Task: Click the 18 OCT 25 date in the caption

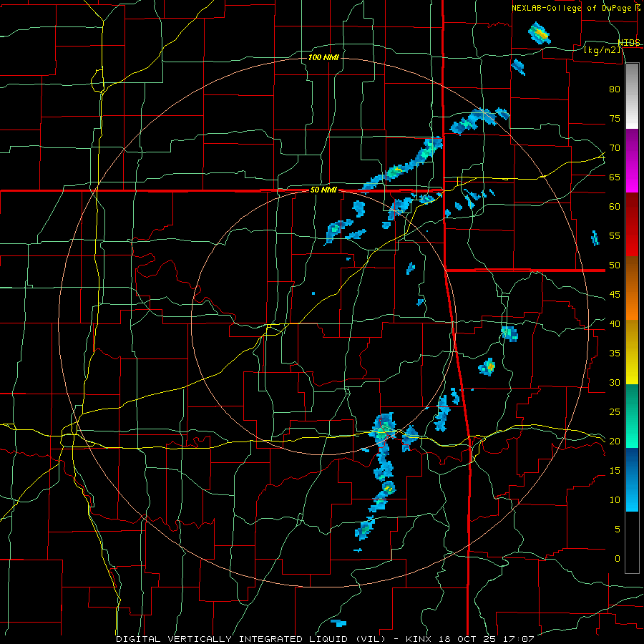Action: (x=469, y=639)
